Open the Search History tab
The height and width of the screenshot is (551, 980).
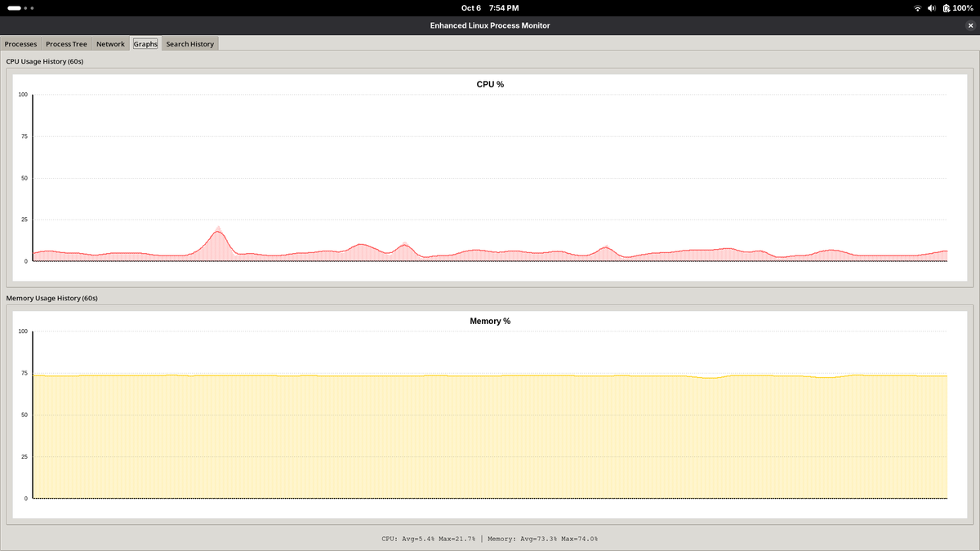click(x=189, y=44)
